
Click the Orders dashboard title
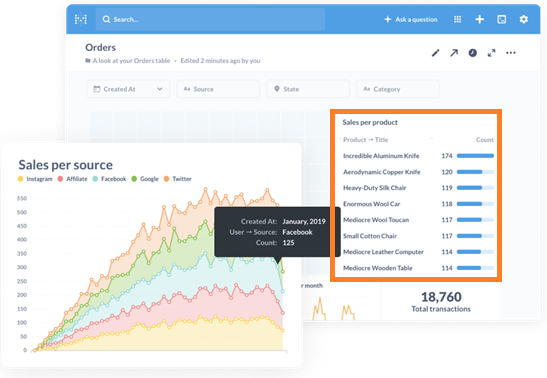point(100,47)
